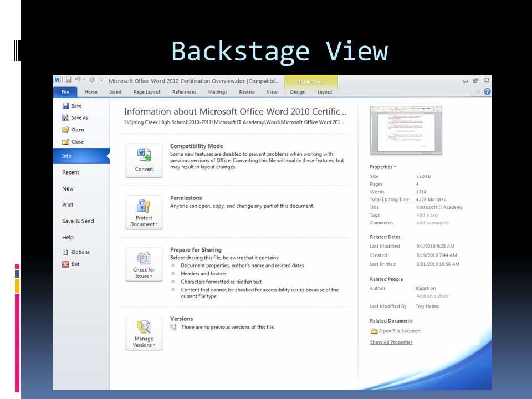Click the Add an author field
The height and width of the screenshot is (399, 532).
click(433, 296)
